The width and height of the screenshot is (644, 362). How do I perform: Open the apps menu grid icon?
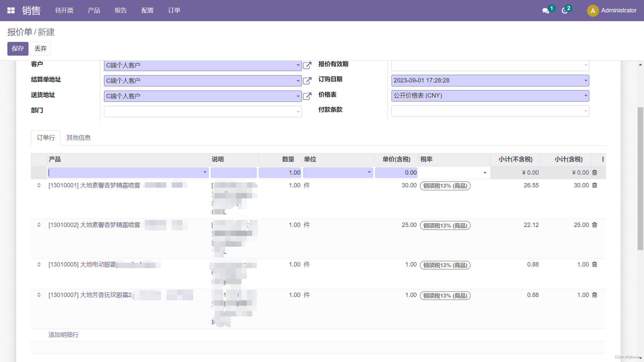[x=11, y=10]
